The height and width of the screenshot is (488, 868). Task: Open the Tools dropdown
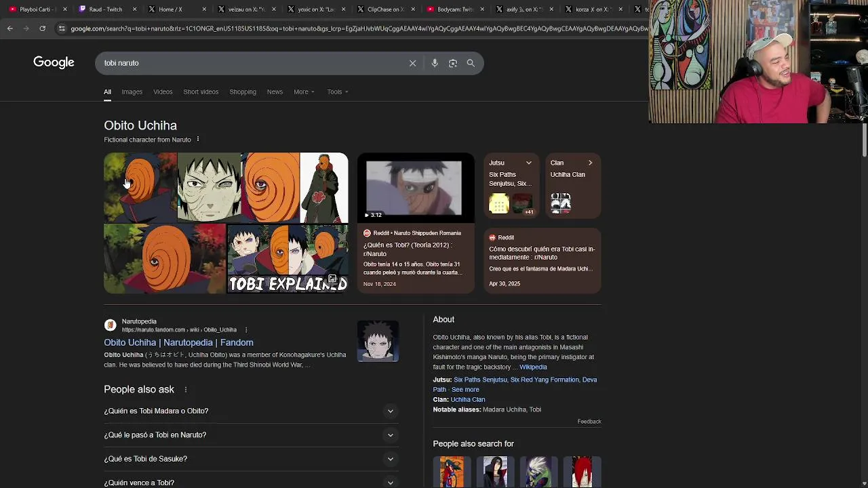337,92
